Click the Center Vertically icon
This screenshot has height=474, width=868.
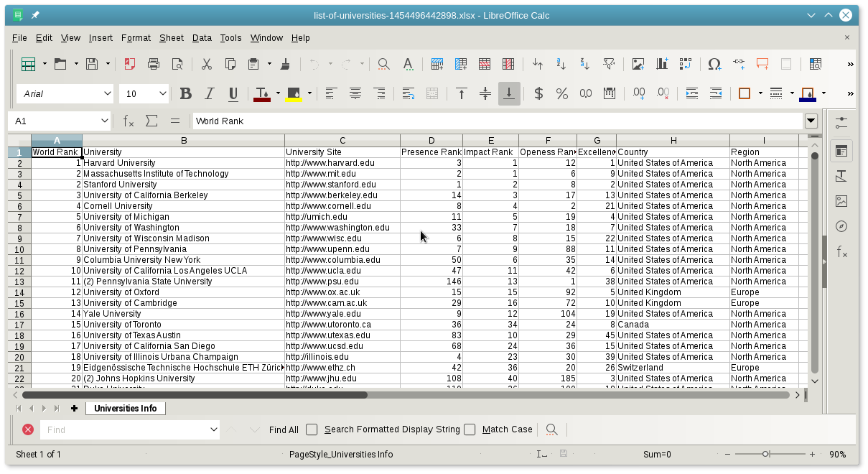(x=485, y=93)
